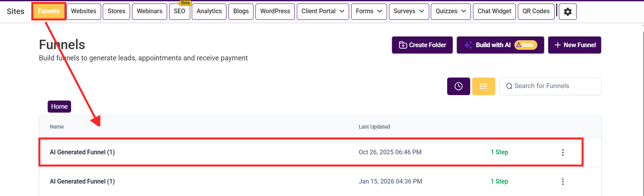Click the Home breadcrumb button
The height and width of the screenshot is (196, 644).
click(x=59, y=106)
